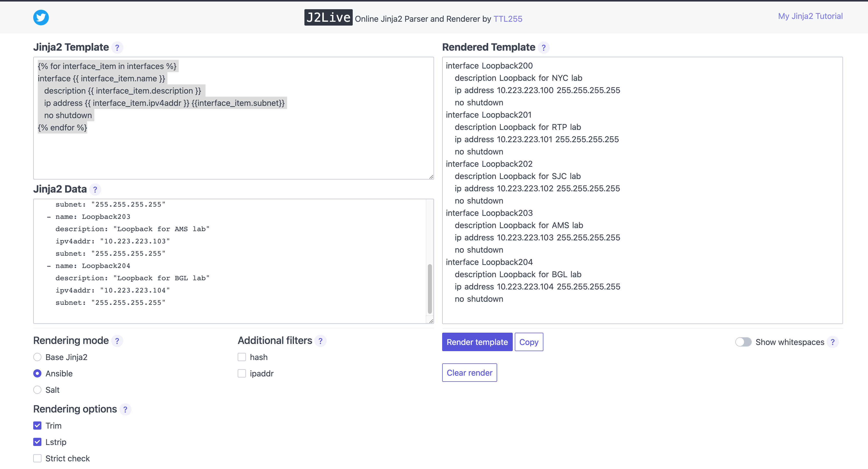Enable the ipaddr filter checkbox
The height and width of the screenshot is (469, 868).
pyautogui.click(x=242, y=373)
